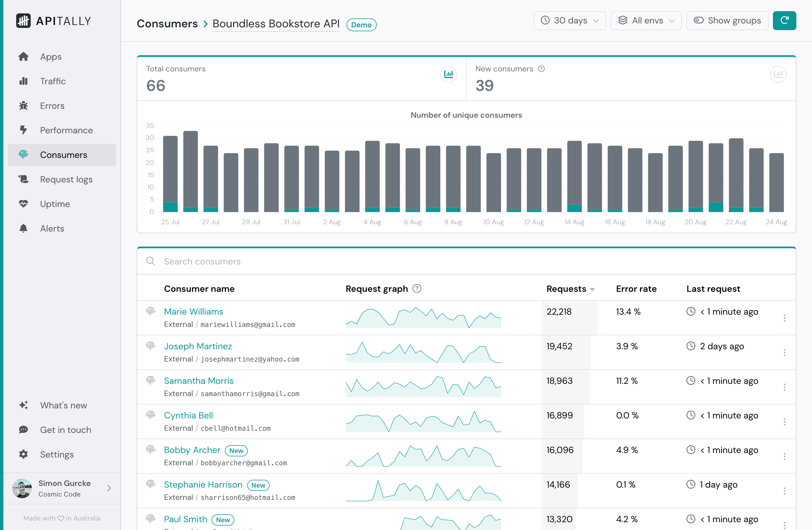
Task: Open Cynthia Bell consumer details
Action: click(188, 415)
